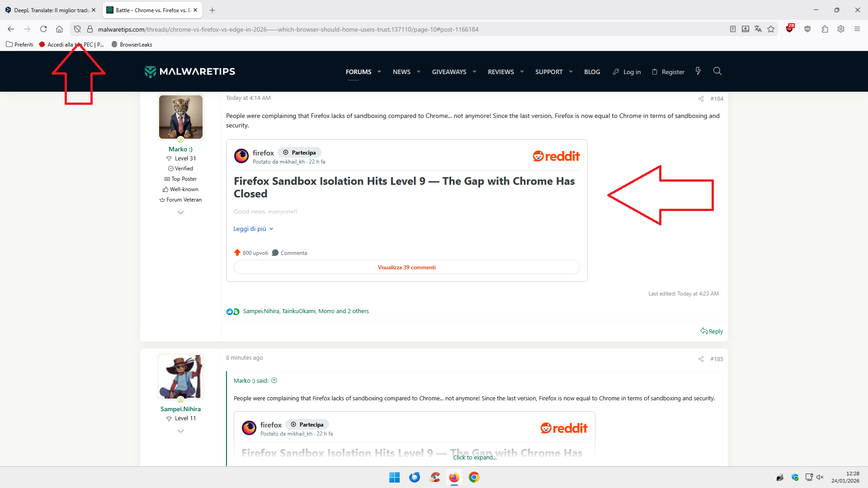
Task: Click the gray shield extension icon
Action: [807, 29]
